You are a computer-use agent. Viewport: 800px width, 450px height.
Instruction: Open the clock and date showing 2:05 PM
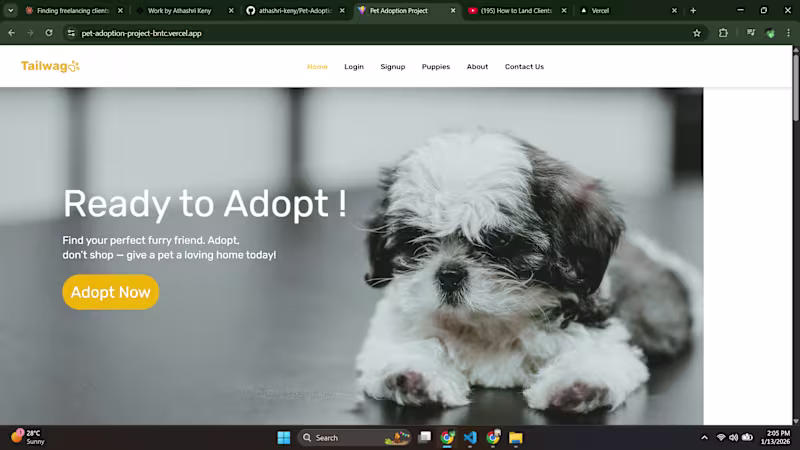(x=778, y=437)
